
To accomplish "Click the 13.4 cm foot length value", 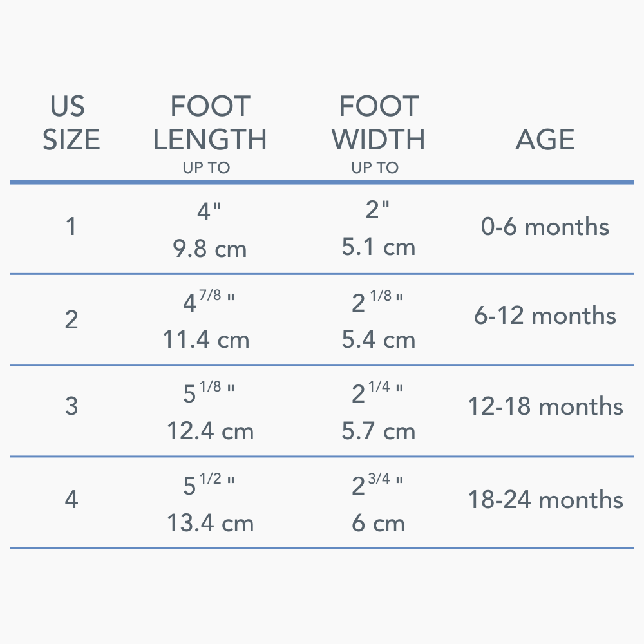I will point(210,524).
